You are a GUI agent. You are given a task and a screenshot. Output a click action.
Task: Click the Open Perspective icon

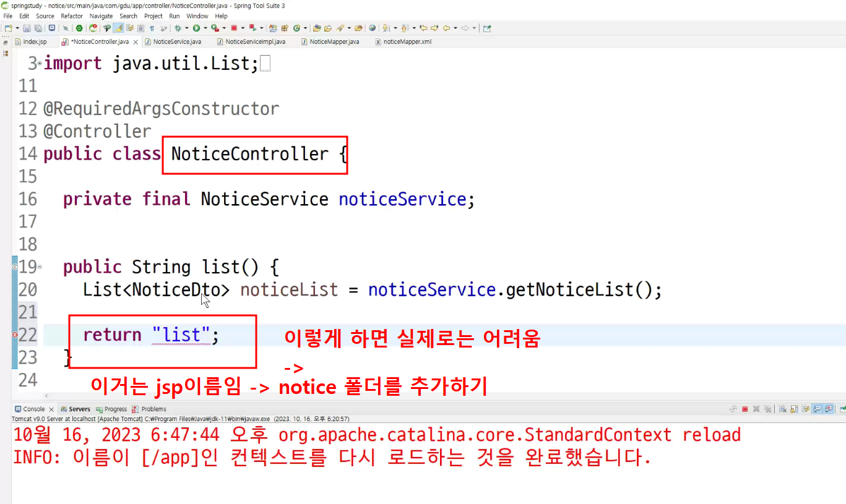(487, 28)
